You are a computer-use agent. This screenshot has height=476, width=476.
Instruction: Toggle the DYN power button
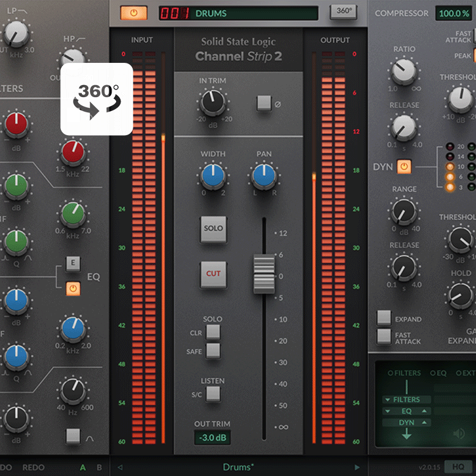tap(404, 167)
